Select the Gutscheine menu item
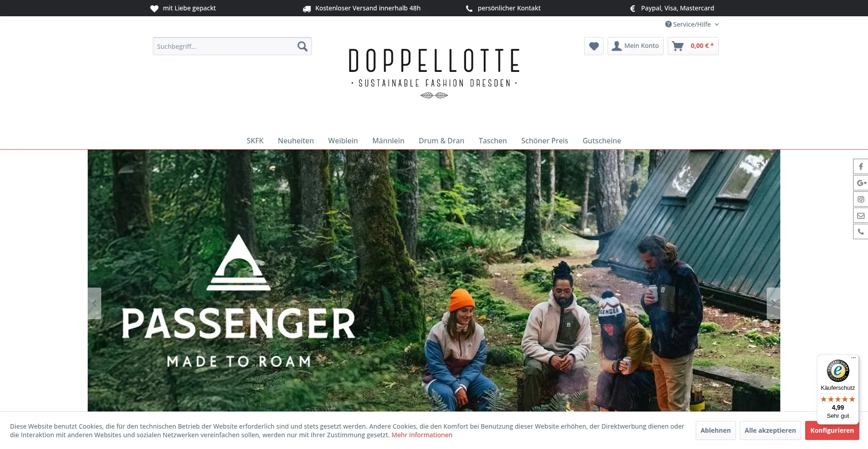Viewport: 868px width, 449px height. (x=602, y=141)
